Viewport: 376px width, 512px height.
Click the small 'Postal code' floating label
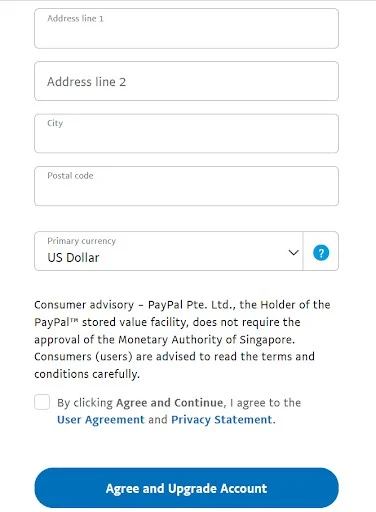(x=70, y=176)
